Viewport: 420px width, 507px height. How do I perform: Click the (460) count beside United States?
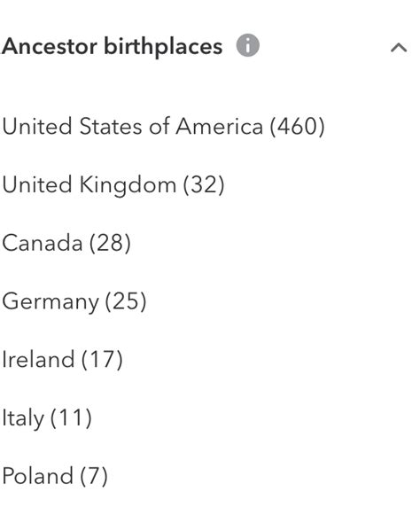(x=297, y=126)
